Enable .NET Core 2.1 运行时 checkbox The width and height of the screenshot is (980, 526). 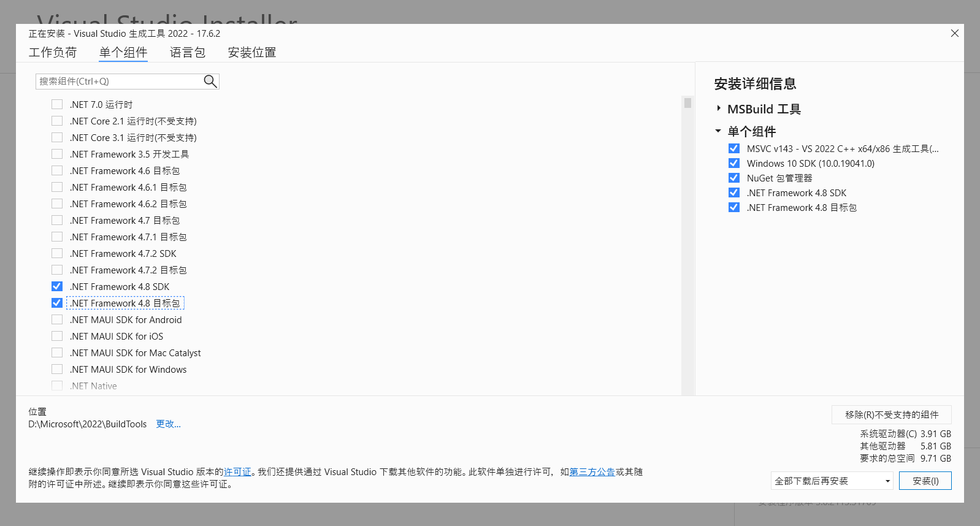click(57, 121)
